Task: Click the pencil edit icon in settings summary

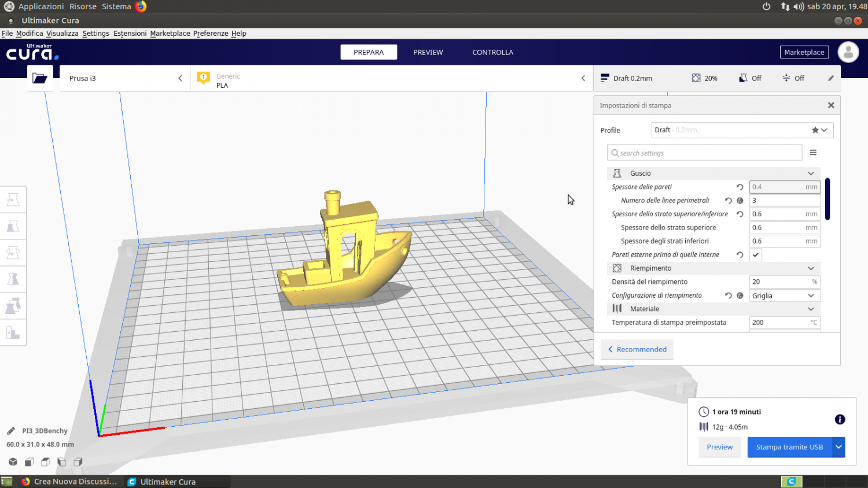Action: (x=831, y=78)
